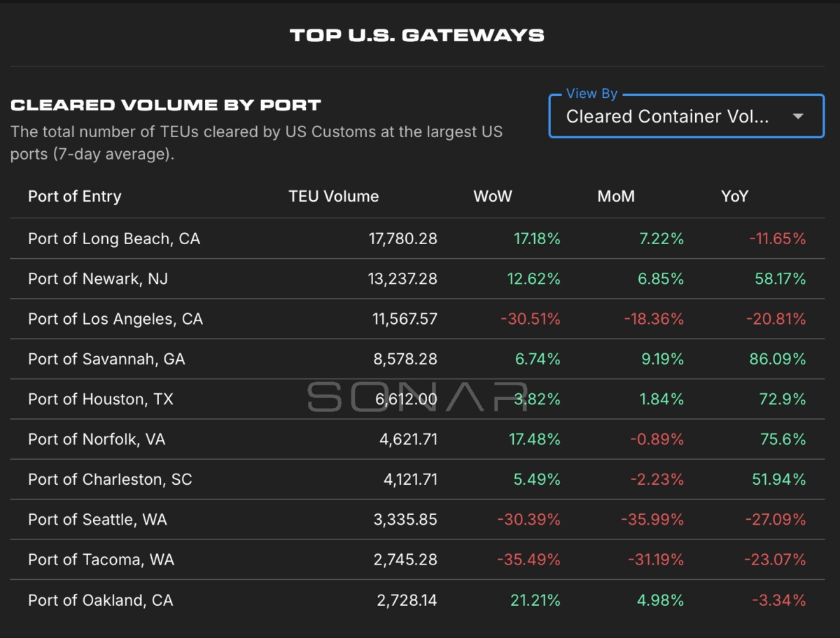Sort by Port of Entry column header

(x=75, y=197)
